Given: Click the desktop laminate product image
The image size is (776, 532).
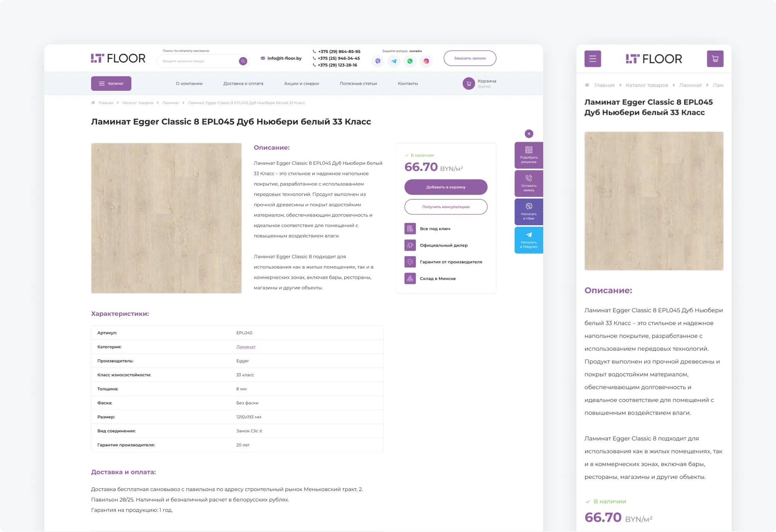Looking at the screenshot, I should point(166,218).
